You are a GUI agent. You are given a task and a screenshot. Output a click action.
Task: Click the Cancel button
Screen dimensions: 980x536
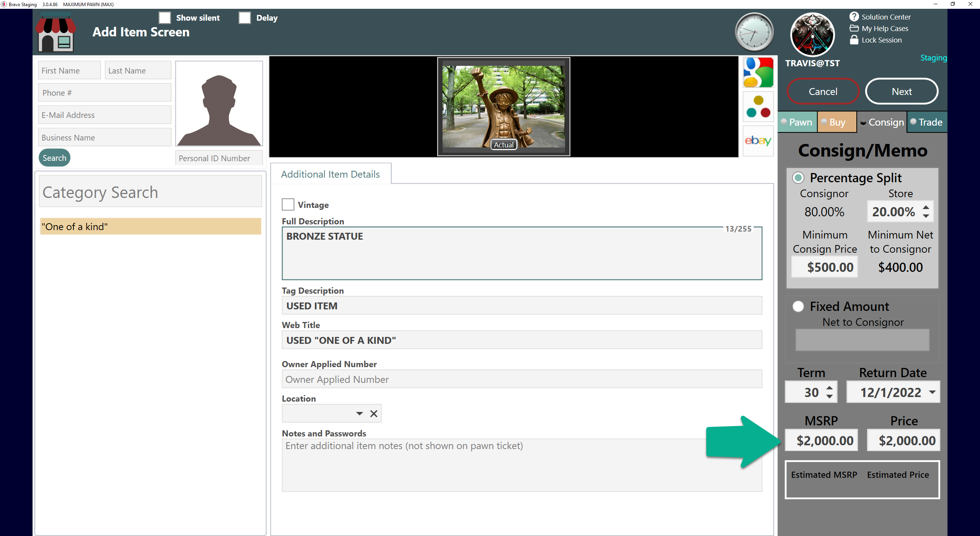(823, 92)
